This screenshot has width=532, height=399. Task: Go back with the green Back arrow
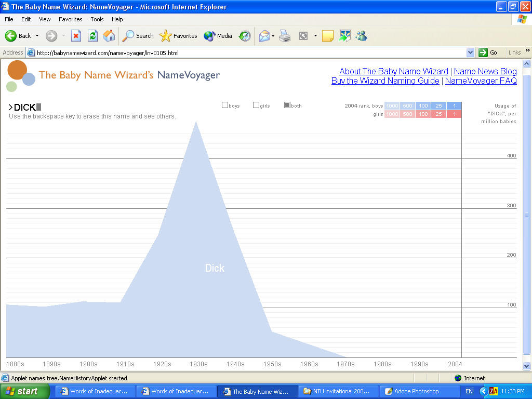(x=18, y=36)
